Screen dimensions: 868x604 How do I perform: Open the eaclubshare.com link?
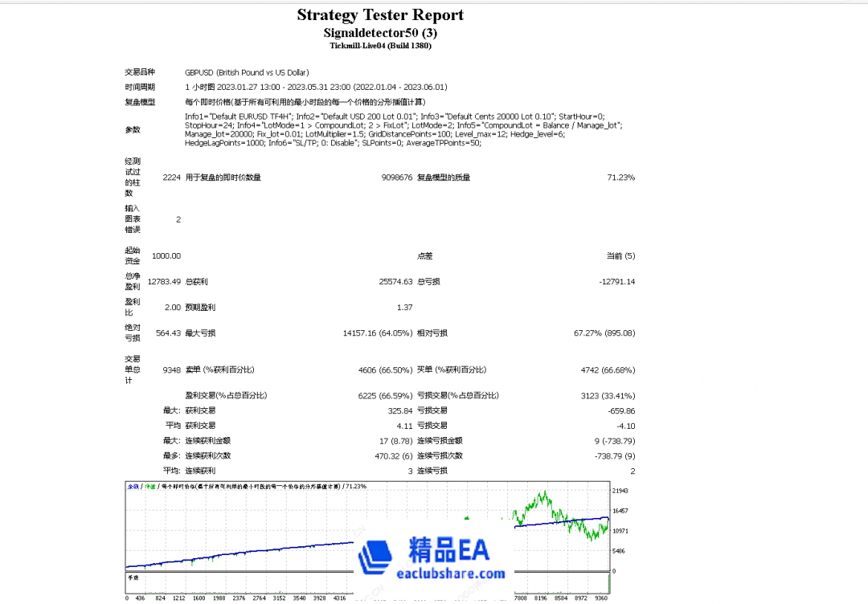point(451,573)
